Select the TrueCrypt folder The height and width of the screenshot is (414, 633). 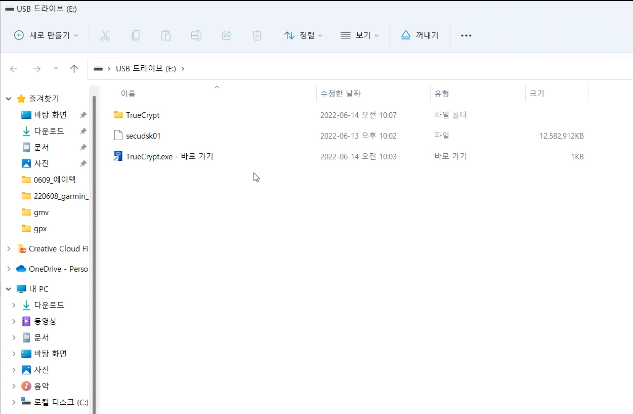[143, 115]
